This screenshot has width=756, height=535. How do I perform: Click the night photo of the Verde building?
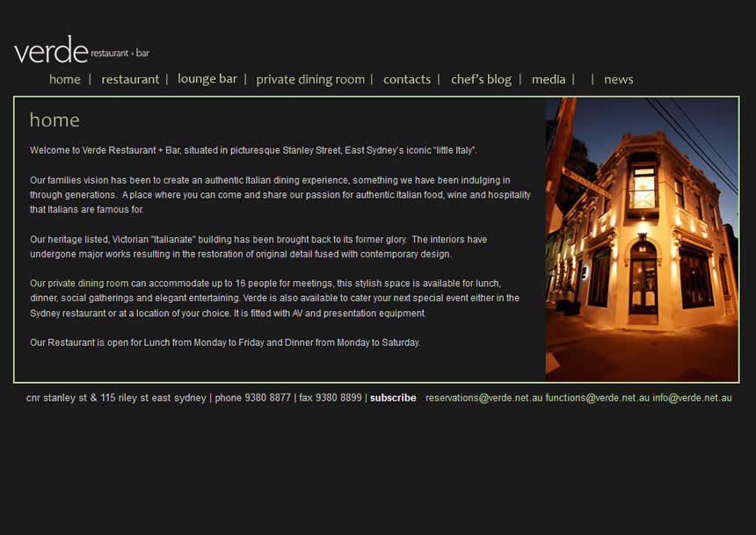click(x=642, y=239)
